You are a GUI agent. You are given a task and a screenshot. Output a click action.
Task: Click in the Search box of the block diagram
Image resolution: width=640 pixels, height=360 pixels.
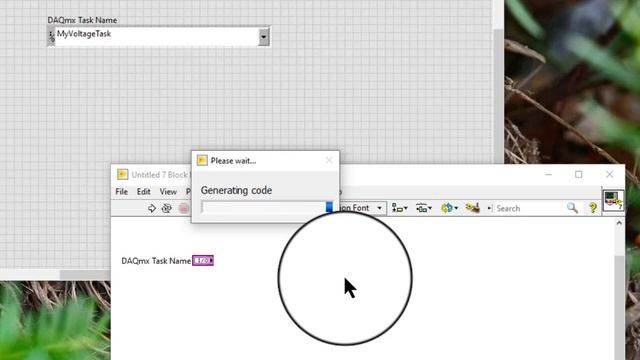click(530, 208)
